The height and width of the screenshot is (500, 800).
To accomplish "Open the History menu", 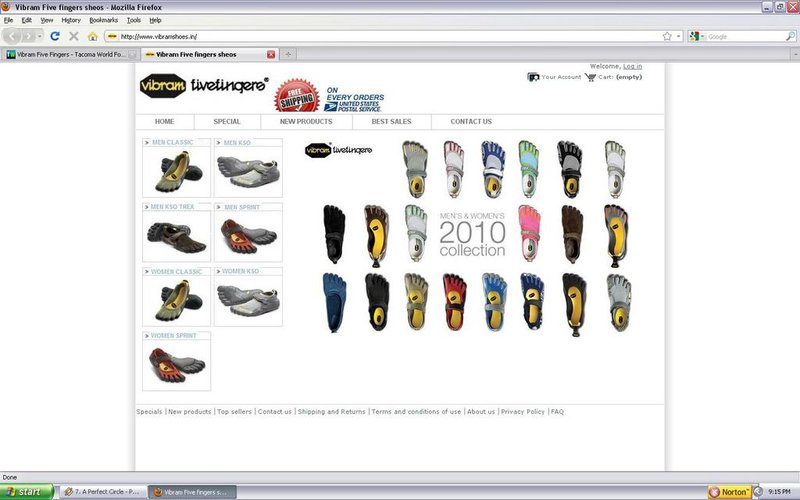I will tap(71, 20).
